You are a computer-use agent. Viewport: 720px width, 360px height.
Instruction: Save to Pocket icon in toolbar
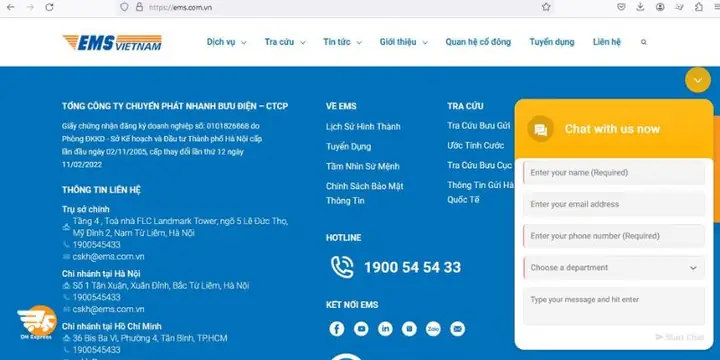[621, 7]
